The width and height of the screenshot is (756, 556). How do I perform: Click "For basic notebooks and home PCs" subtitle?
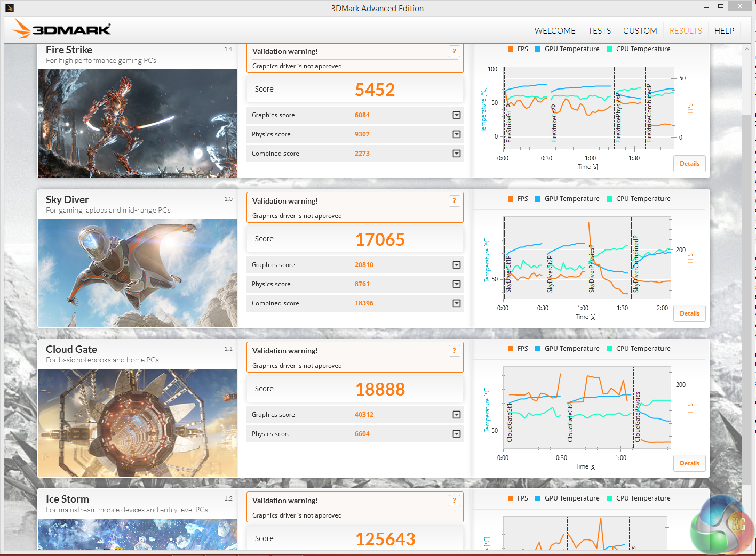coord(102,360)
